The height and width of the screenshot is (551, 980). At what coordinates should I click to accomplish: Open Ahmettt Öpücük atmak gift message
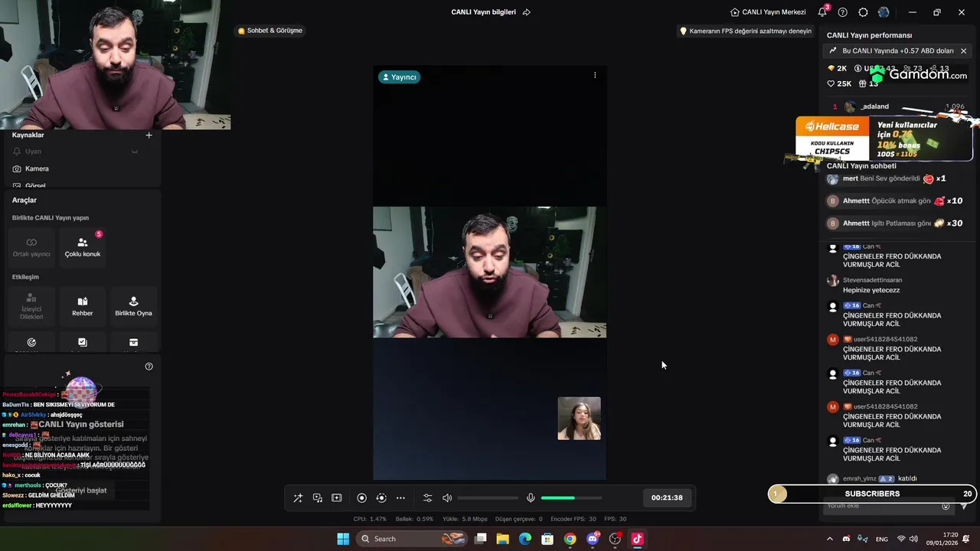896,201
